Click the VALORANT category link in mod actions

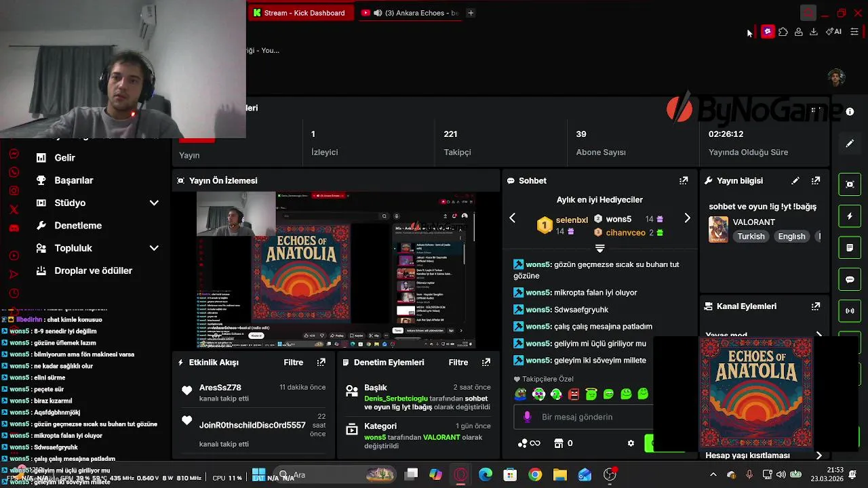click(x=441, y=437)
